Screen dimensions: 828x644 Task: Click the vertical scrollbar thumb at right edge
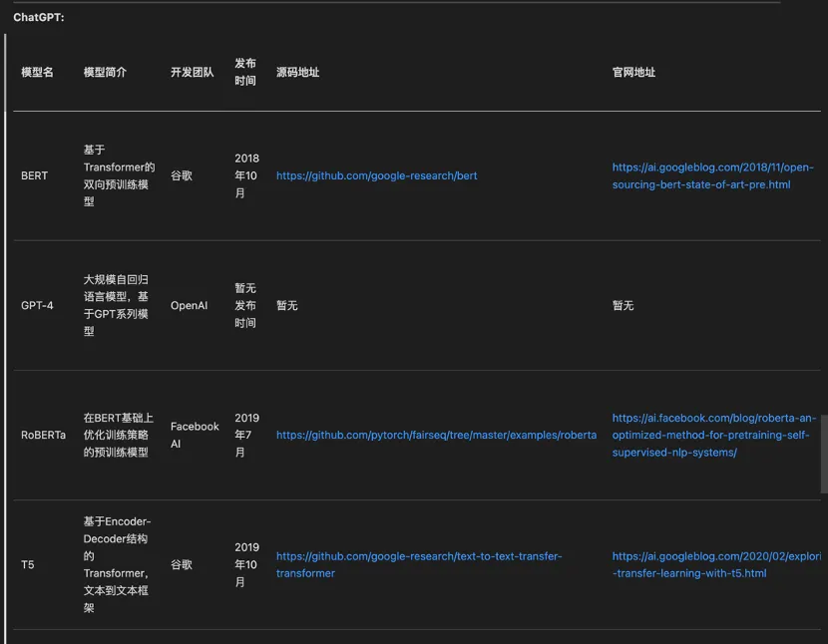[x=824, y=454]
